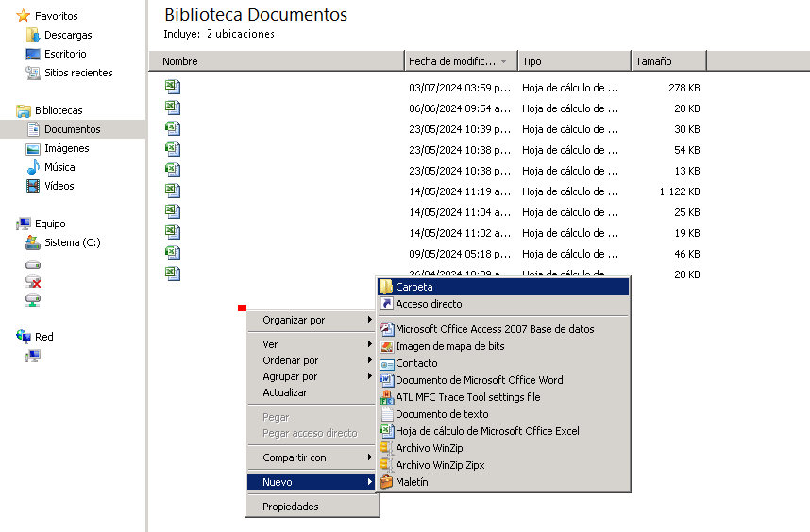Viewport: 810px width, 532px height.
Task: Sort by the Tipo column header
Action: (x=574, y=61)
